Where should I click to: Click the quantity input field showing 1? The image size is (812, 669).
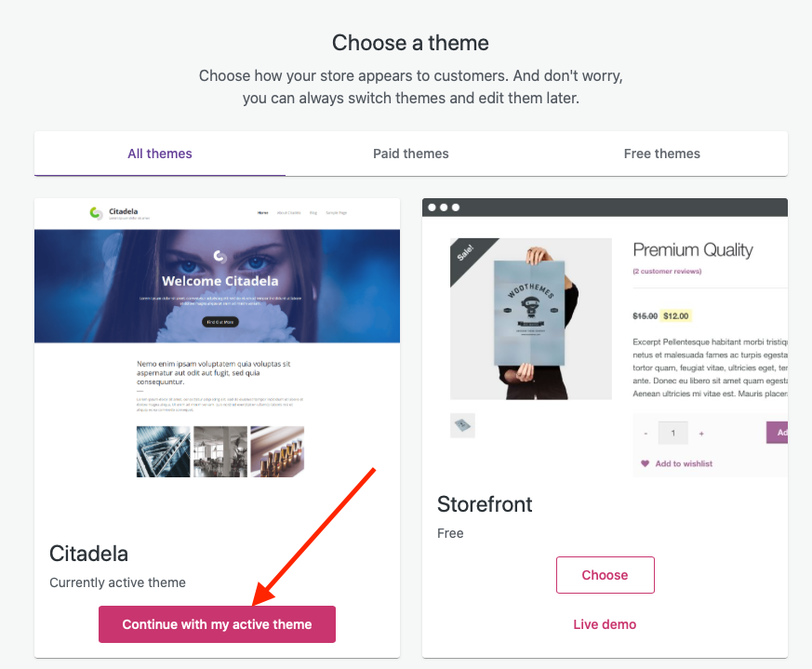tap(672, 433)
